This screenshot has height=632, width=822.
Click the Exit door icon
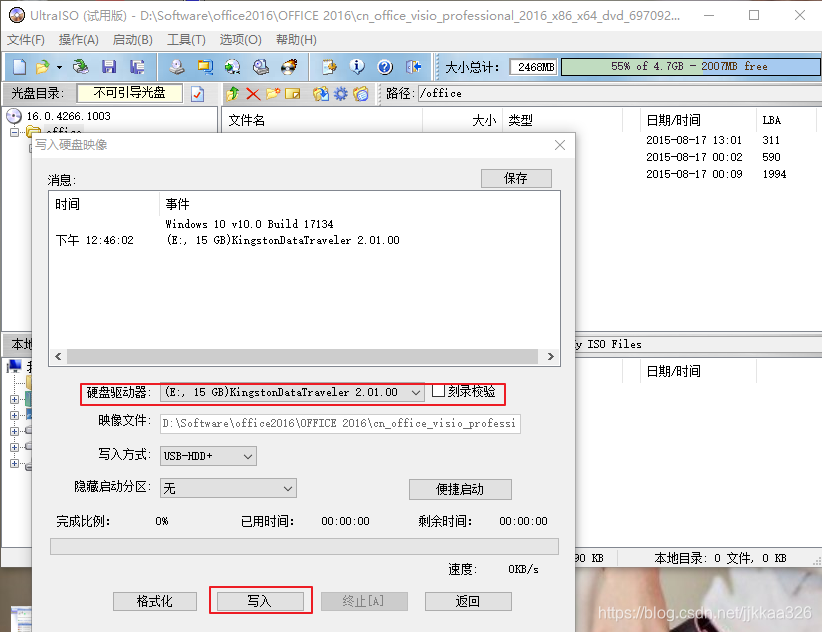[x=413, y=67]
